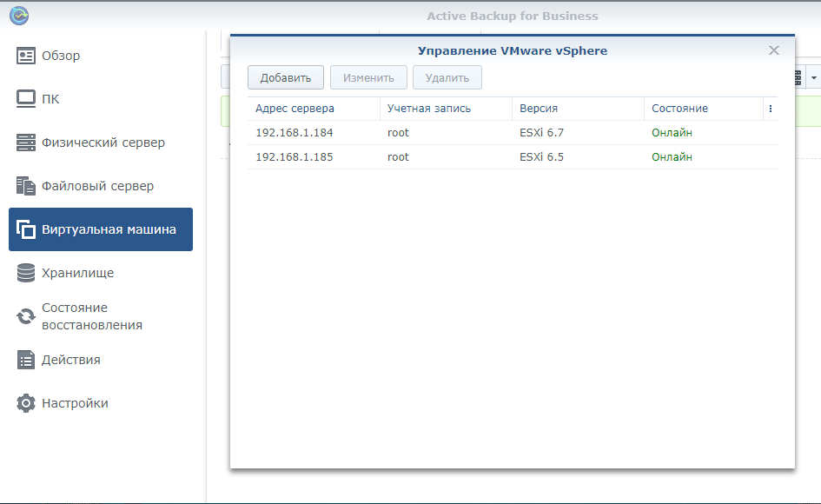Close the Управление VMware vSphere dialog
This screenshot has width=821, height=504.
(x=774, y=50)
